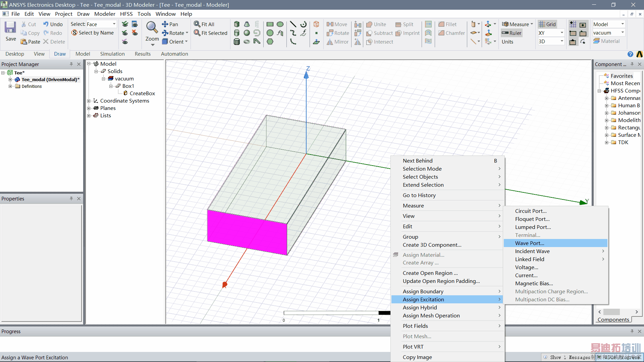Open the XY plane dropdown
The width and height of the screenshot is (644, 362).
[x=562, y=33]
